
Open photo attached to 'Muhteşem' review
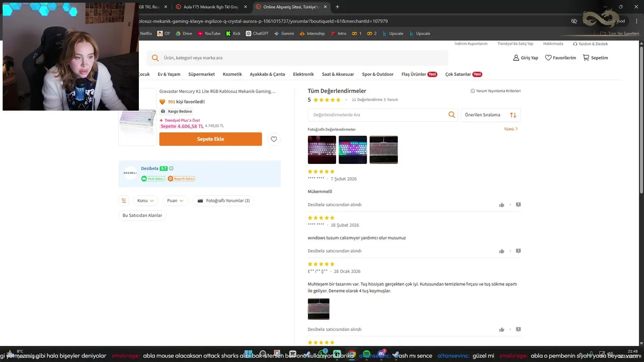(318, 309)
